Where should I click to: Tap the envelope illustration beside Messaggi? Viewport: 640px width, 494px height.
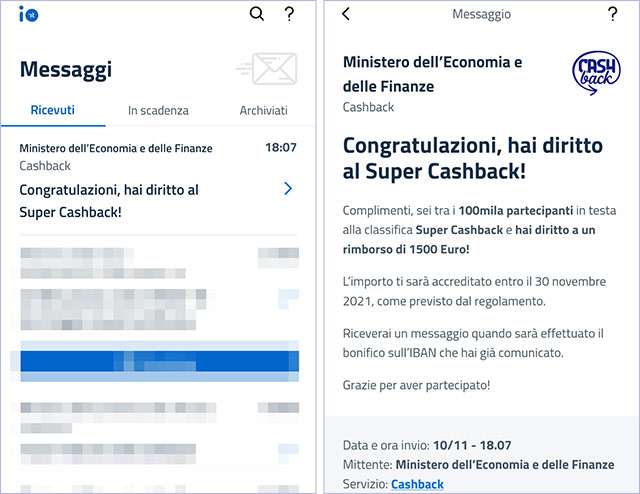coord(267,69)
